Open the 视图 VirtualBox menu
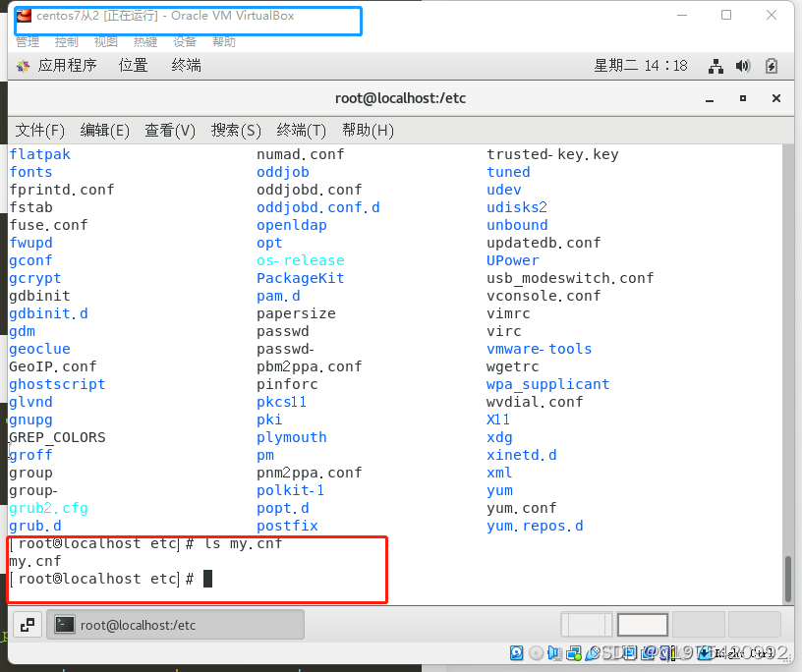This screenshot has height=672, width=802. pyautogui.click(x=106, y=42)
